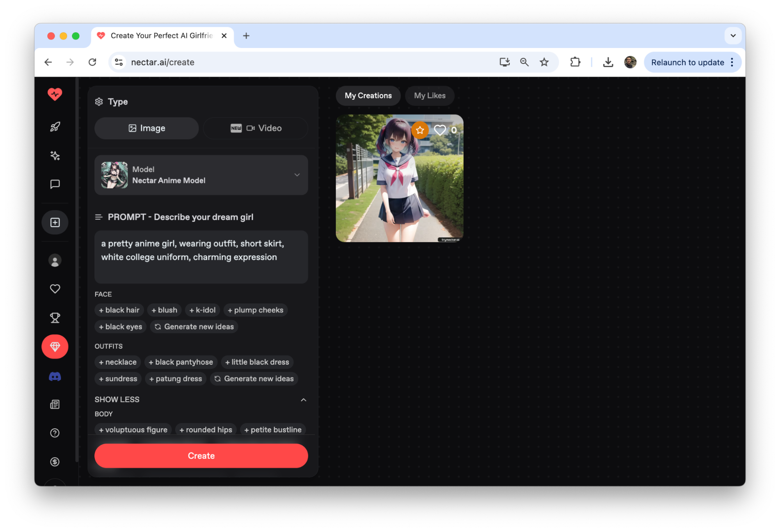This screenshot has height=532, width=780.
Task: Select the My Creations tab
Action: click(368, 96)
